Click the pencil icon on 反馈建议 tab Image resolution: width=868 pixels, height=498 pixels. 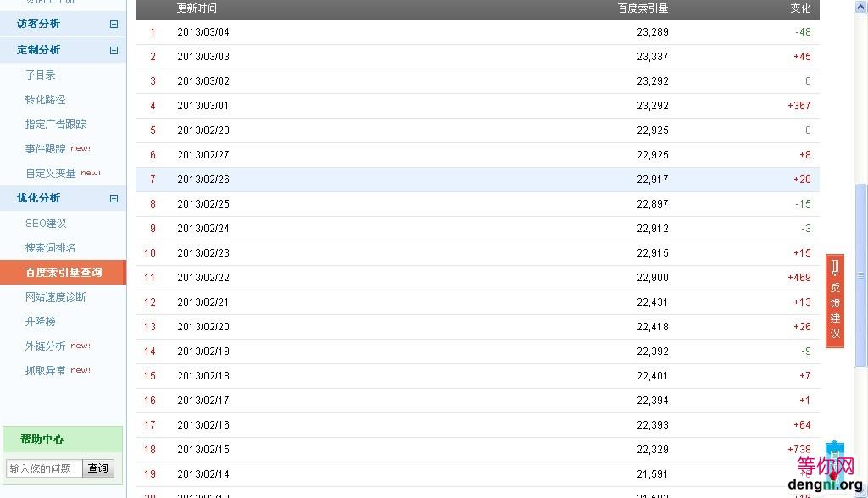(835, 268)
